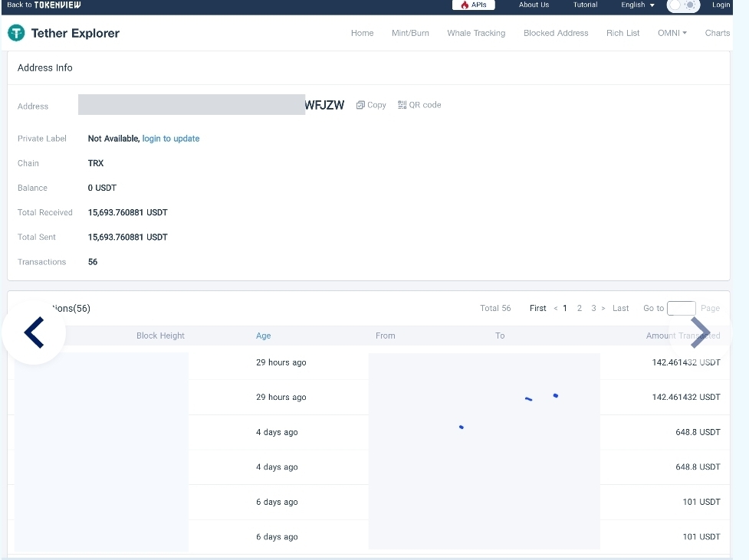Screen dimensions: 749x560
Task: Click the copy address icon
Action: point(360,105)
